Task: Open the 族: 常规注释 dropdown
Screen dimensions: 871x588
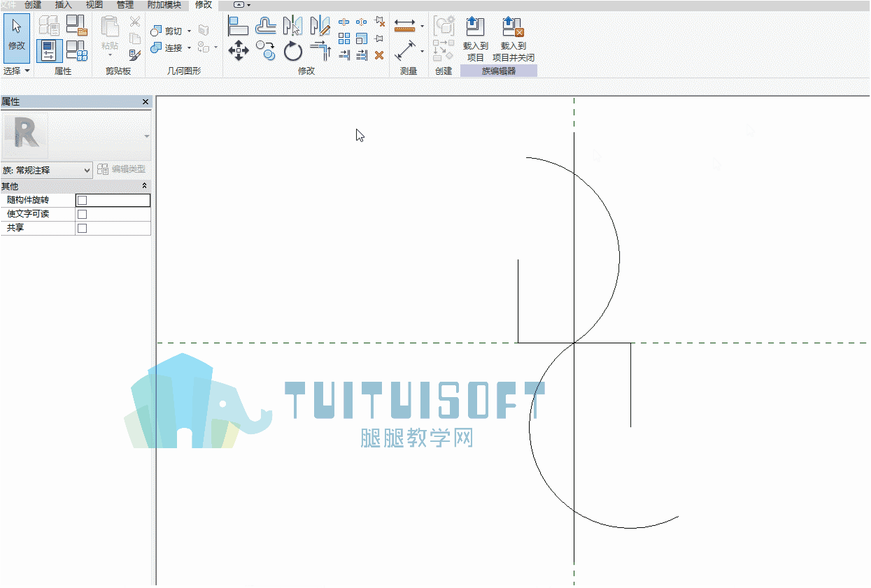Action: [x=47, y=170]
